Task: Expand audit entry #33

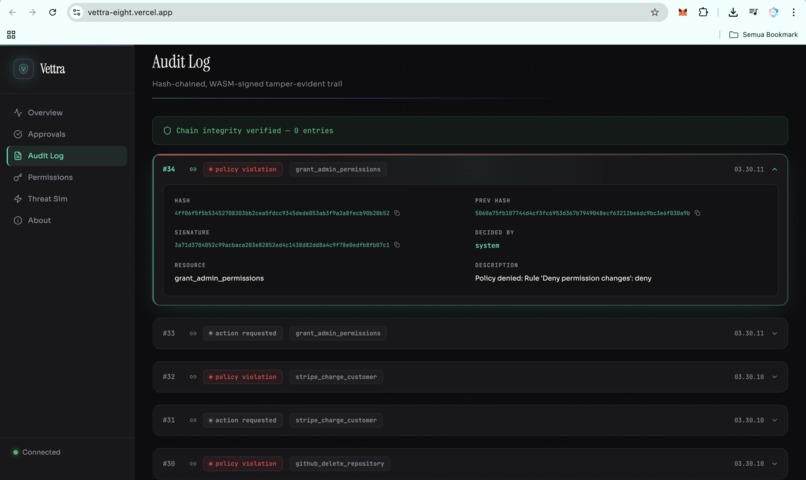Action: (x=775, y=334)
